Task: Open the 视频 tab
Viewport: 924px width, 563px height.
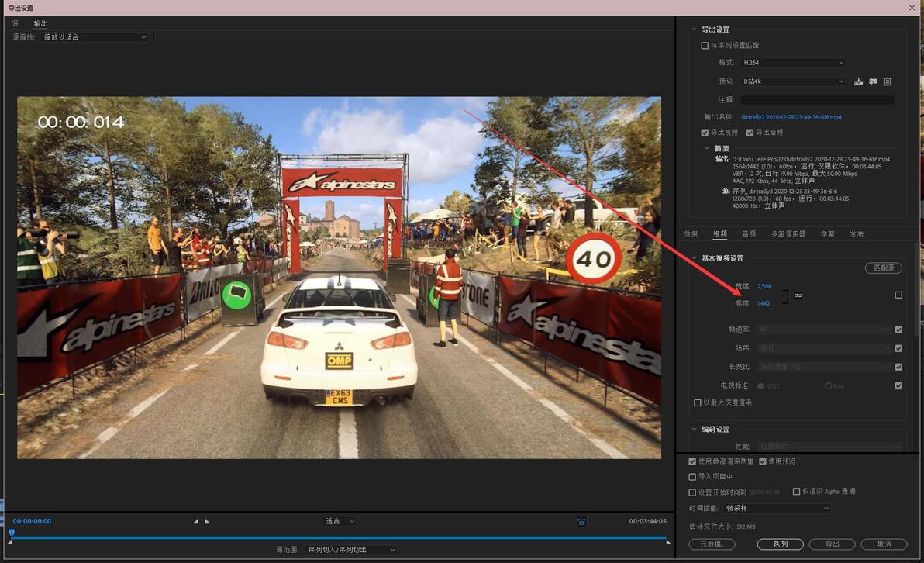Action: (x=720, y=234)
